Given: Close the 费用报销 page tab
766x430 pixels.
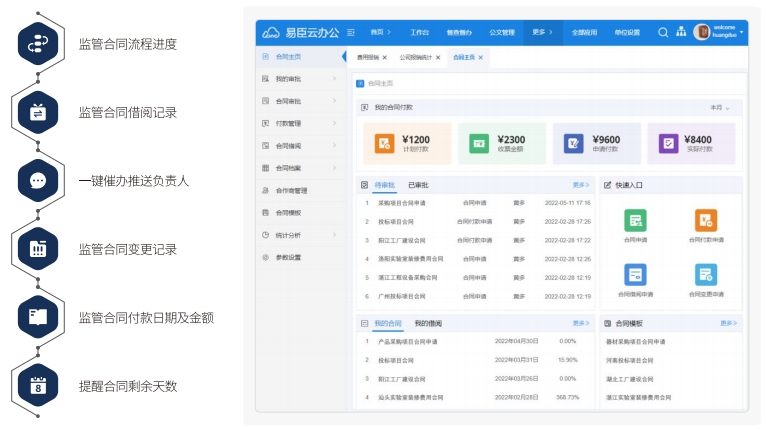Looking at the screenshot, I should (385, 58).
